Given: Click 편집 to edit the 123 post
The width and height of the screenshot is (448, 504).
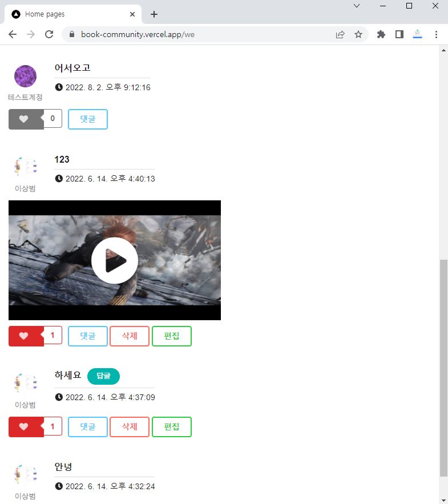Looking at the screenshot, I should (x=172, y=336).
